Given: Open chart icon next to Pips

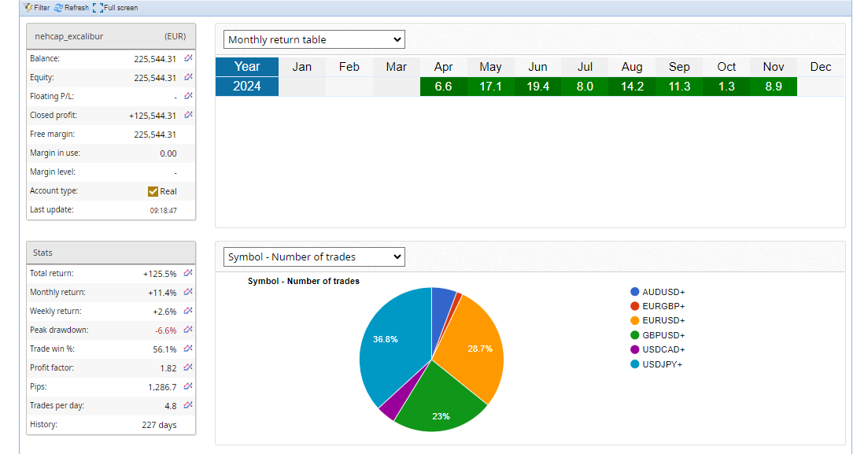Looking at the screenshot, I should tap(188, 386).
